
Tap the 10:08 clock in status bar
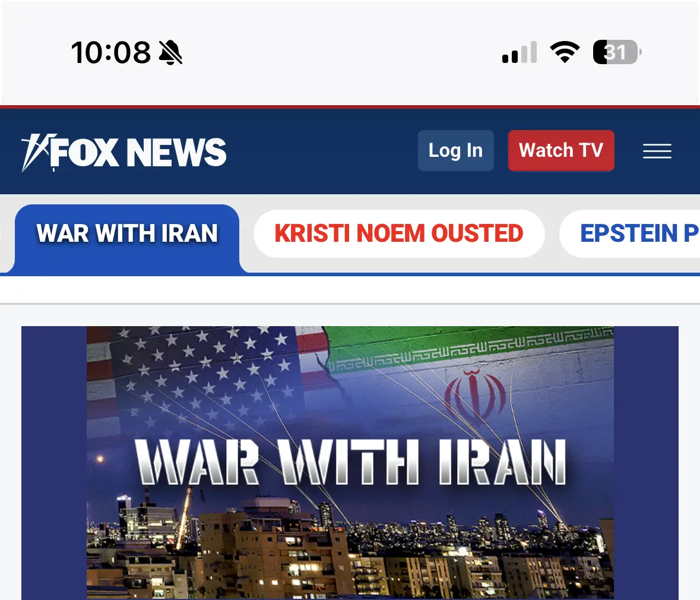[110, 52]
